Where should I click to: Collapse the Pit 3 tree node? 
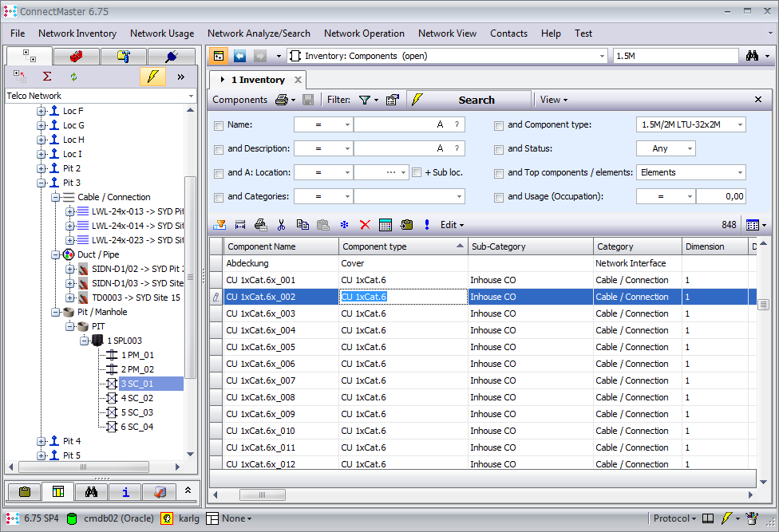[x=42, y=183]
